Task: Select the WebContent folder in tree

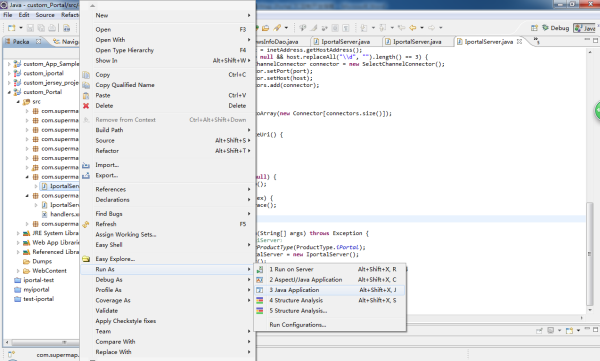Action: click(x=49, y=271)
